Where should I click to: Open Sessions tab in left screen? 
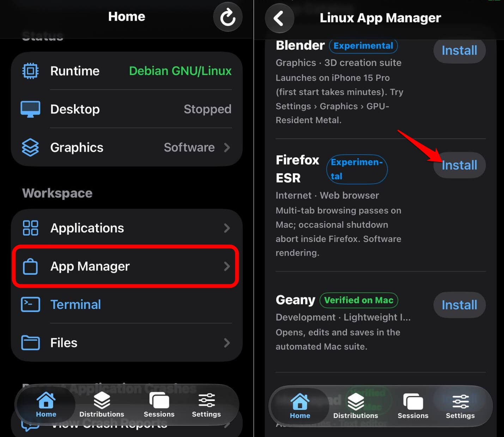coord(159,405)
